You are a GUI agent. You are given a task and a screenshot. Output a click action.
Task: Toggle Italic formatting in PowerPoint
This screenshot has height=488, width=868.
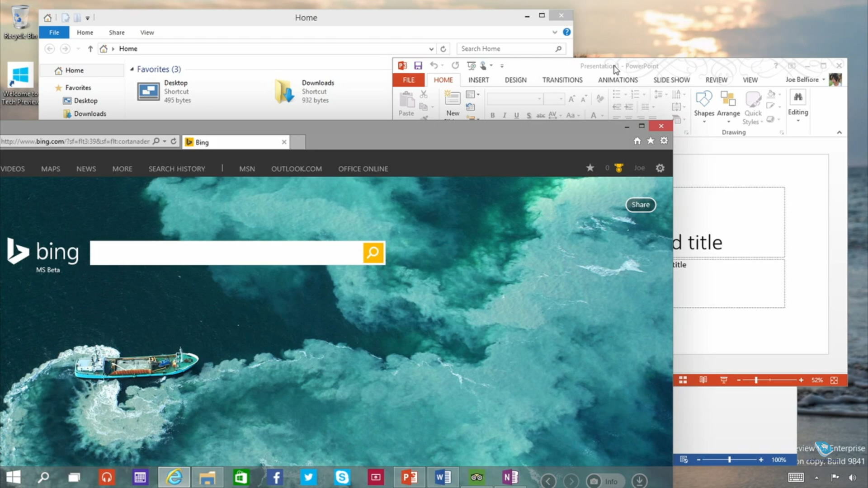click(x=505, y=116)
